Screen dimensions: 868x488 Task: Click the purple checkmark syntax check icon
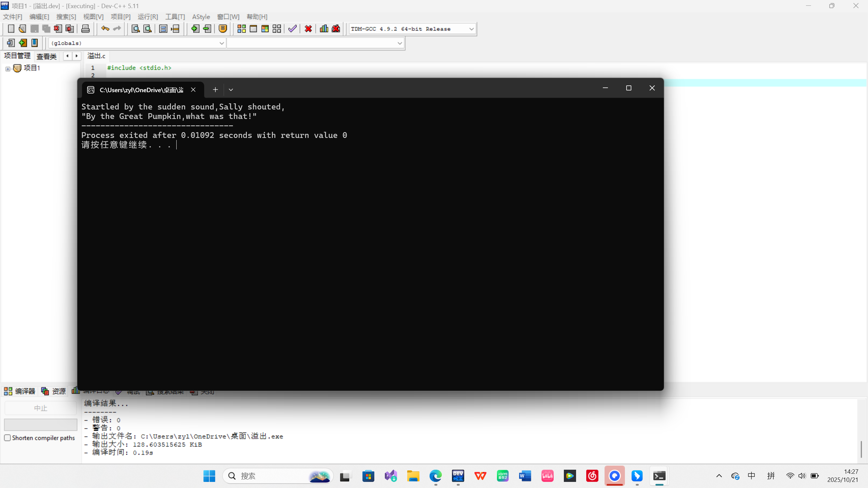[292, 29]
